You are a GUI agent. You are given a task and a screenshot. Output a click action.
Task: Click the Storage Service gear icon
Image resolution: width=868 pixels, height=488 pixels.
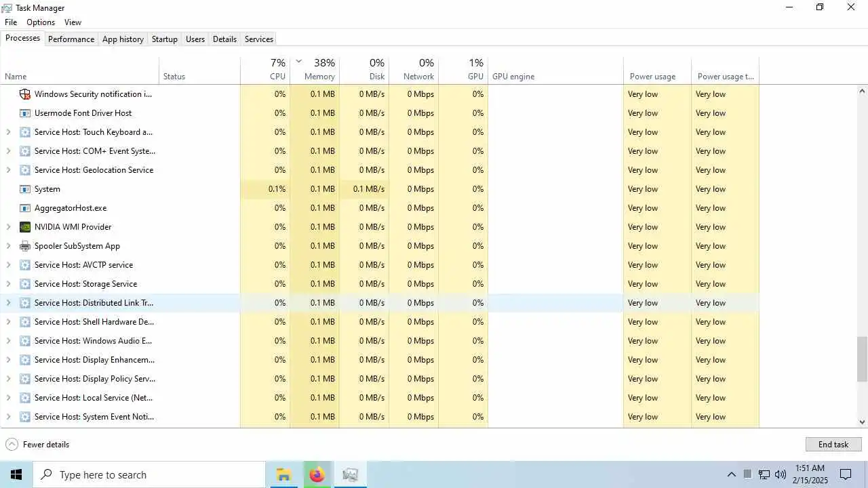click(x=25, y=284)
